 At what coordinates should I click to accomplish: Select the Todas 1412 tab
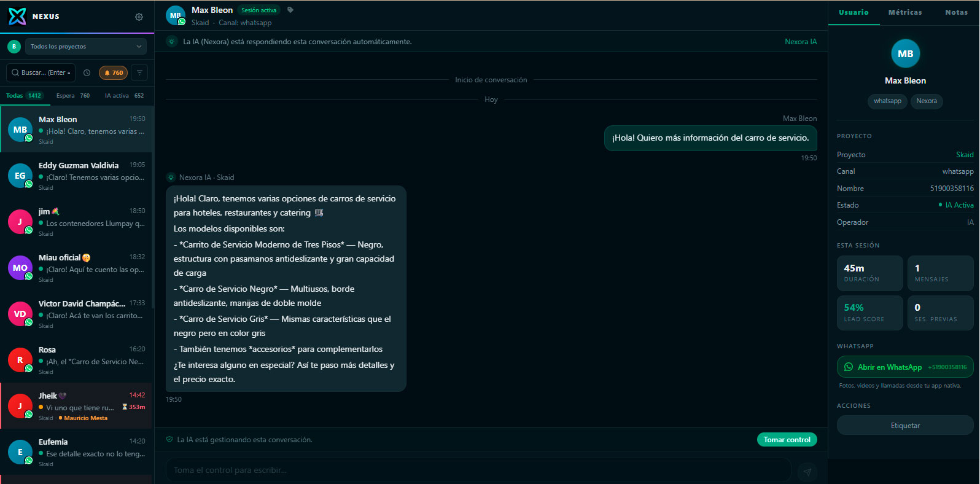pos(25,95)
